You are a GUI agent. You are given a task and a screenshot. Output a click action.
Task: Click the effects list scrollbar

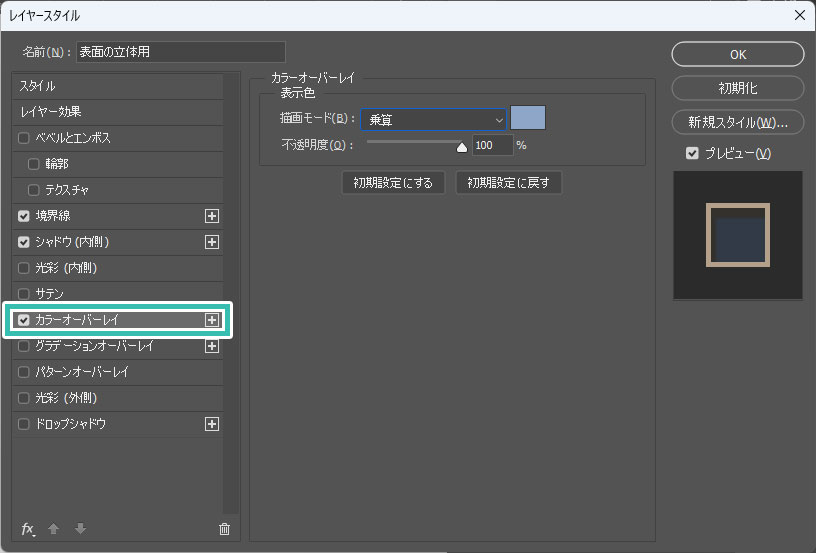coord(231,294)
